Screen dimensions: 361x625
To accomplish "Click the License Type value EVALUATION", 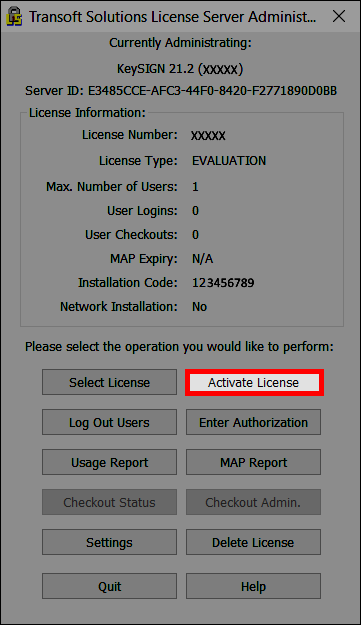I will click(x=229, y=161).
